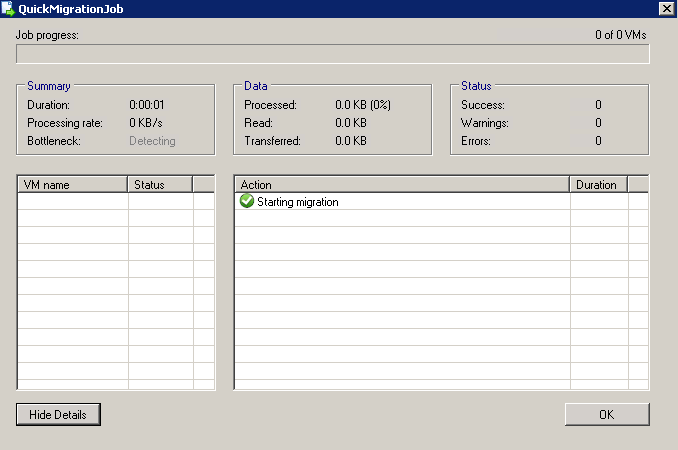The width and height of the screenshot is (678, 450).
Task: Click the Errors count in Status group
Action: click(598, 141)
